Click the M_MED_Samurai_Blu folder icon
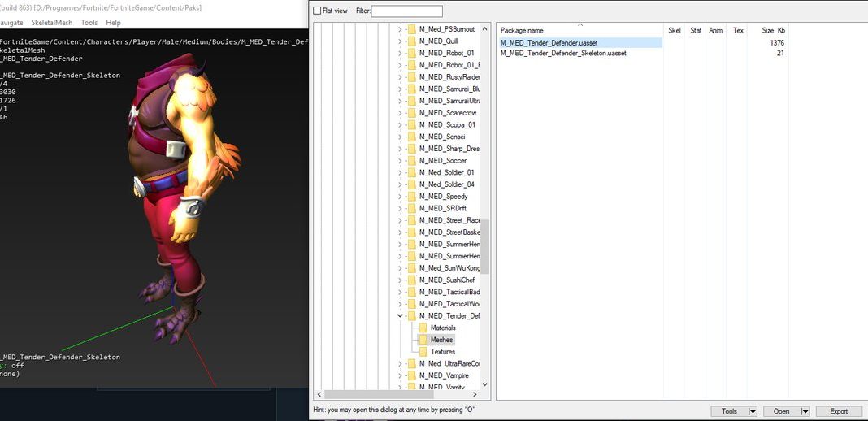 click(411, 89)
